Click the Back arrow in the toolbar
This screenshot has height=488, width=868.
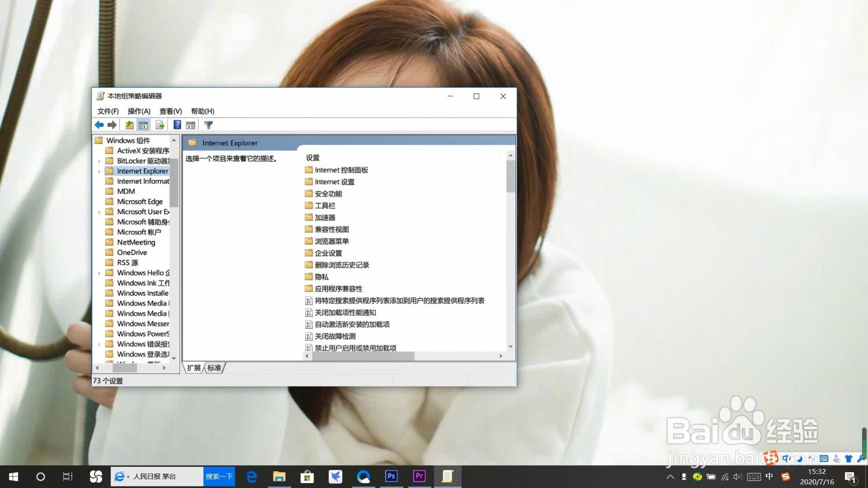(99, 125)
